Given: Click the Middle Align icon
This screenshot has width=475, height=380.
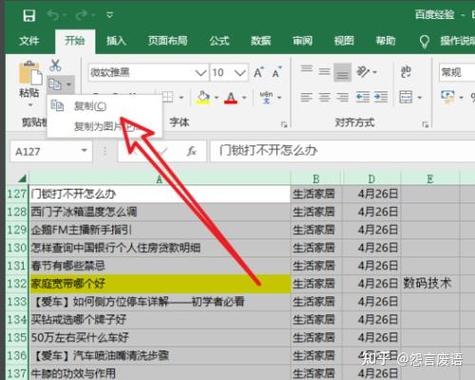Looking at the screenshot, I should point(324,71).
